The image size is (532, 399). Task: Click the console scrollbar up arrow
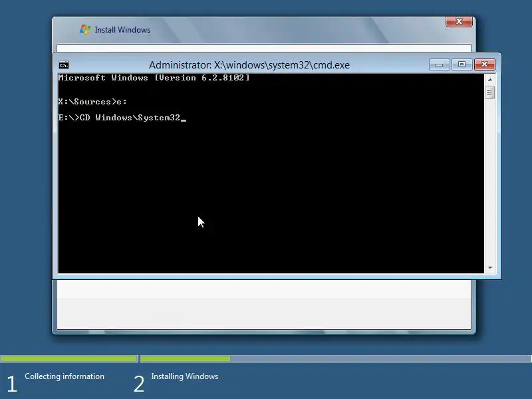[490, 79]
